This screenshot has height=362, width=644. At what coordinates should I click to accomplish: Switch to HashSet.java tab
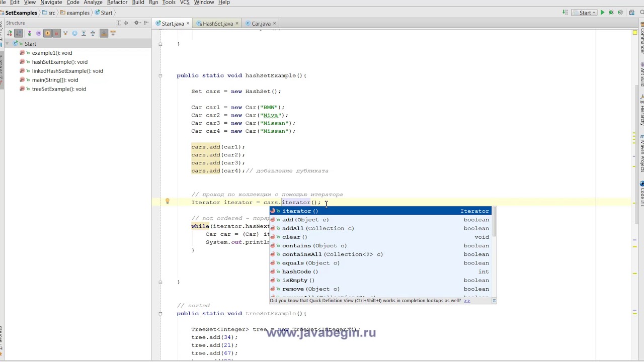click(x=218, y=24)
